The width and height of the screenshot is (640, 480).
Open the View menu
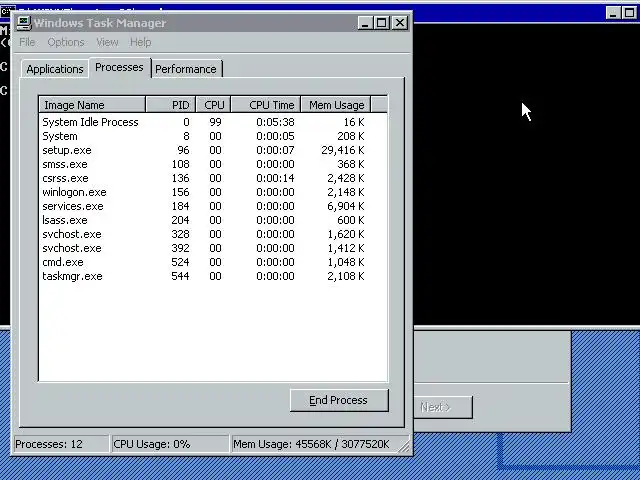click(x=107, y=42)
